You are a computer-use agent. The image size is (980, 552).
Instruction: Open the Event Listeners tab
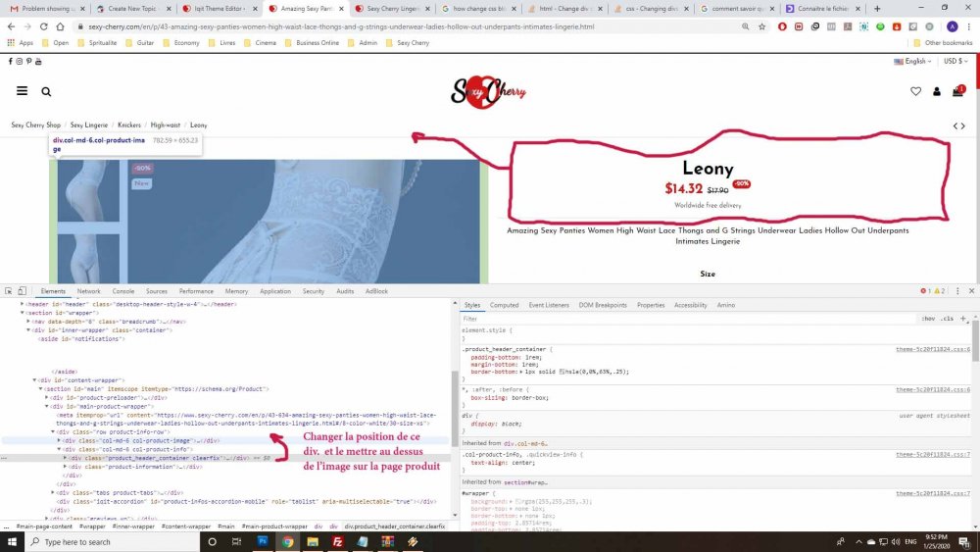click(x=549, y=305)
